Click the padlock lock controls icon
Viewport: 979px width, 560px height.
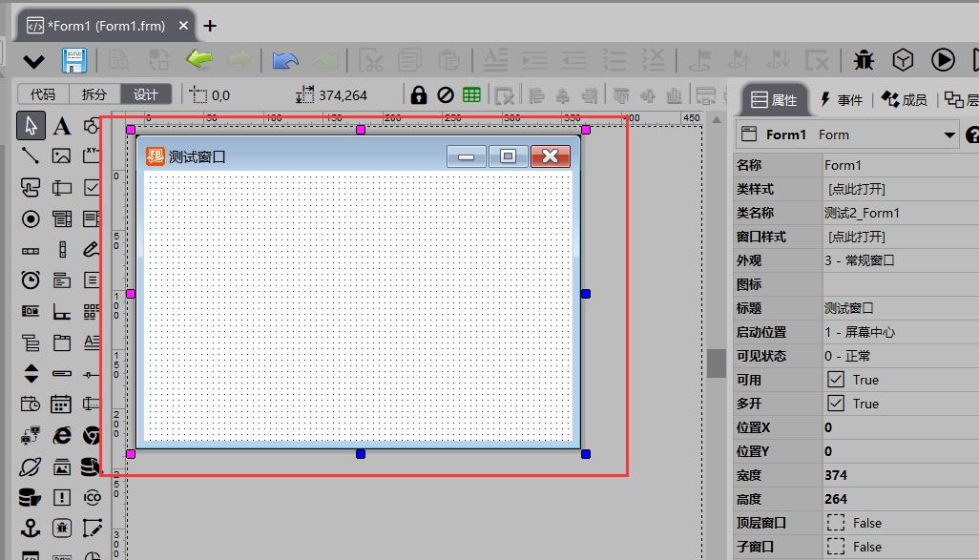point(418,94)
